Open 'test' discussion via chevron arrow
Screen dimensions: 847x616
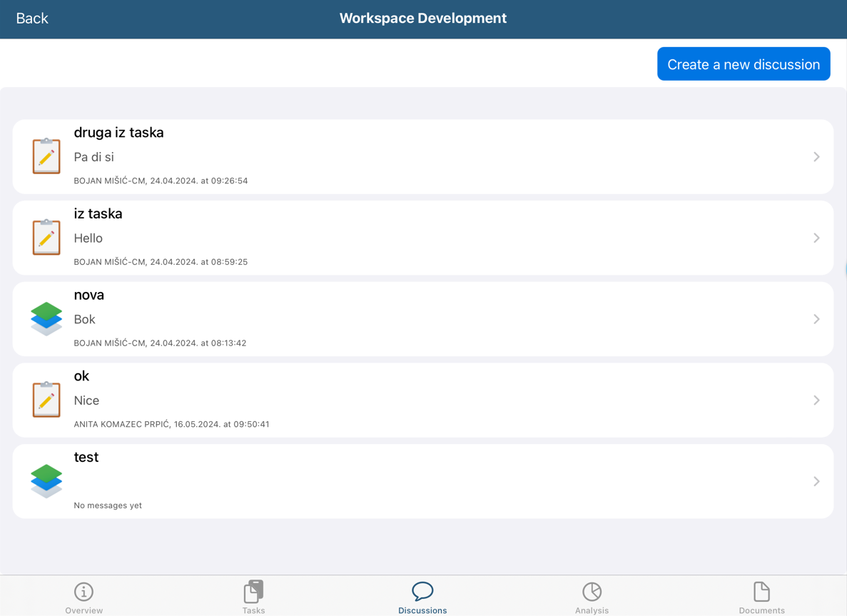coord(816,481)
